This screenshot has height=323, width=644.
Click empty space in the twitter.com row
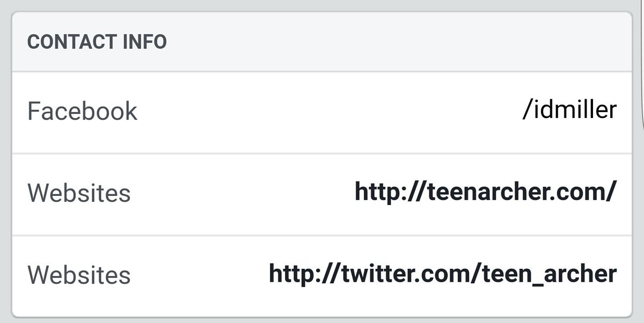click(199, 275)
